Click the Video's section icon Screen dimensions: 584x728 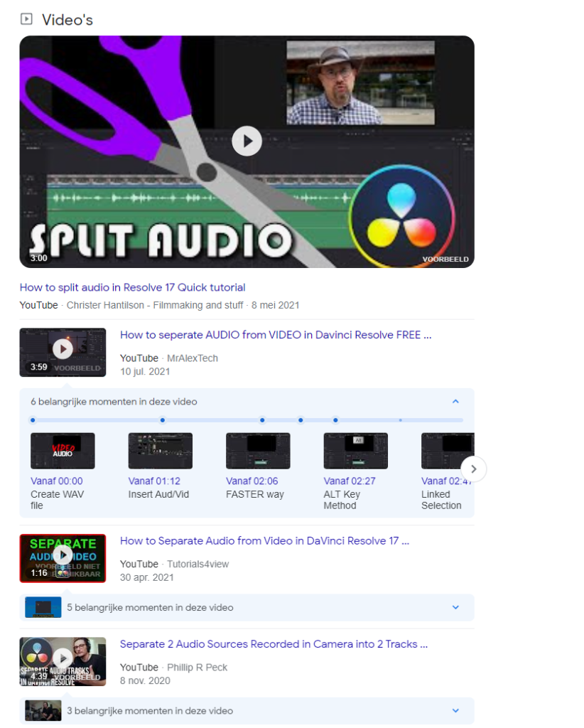click(26, 19)
